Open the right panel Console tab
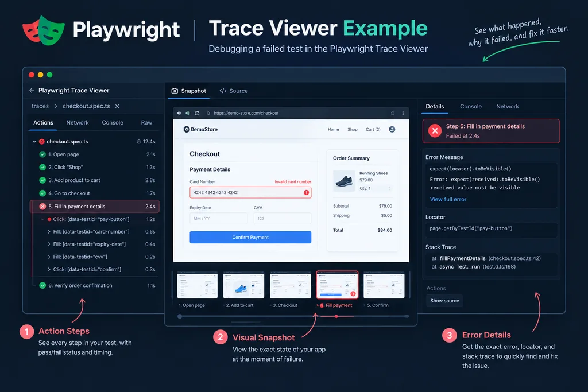 click(x=471, y=106)
